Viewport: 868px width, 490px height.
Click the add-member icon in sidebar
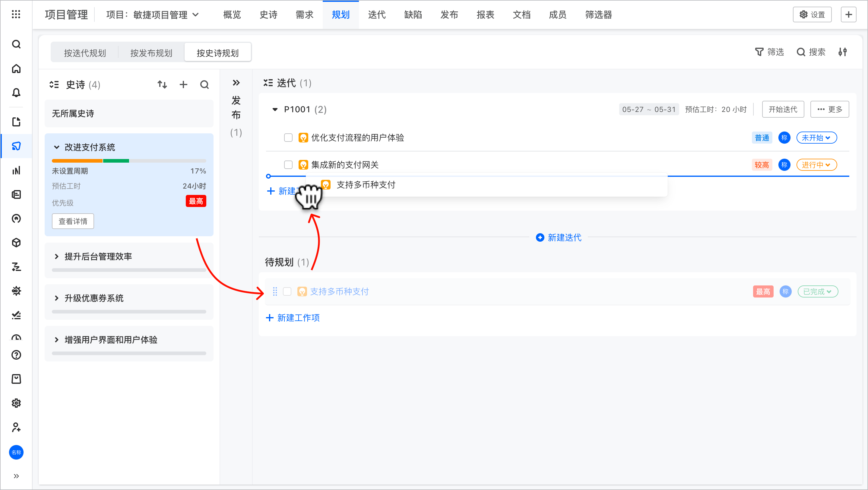16,427
